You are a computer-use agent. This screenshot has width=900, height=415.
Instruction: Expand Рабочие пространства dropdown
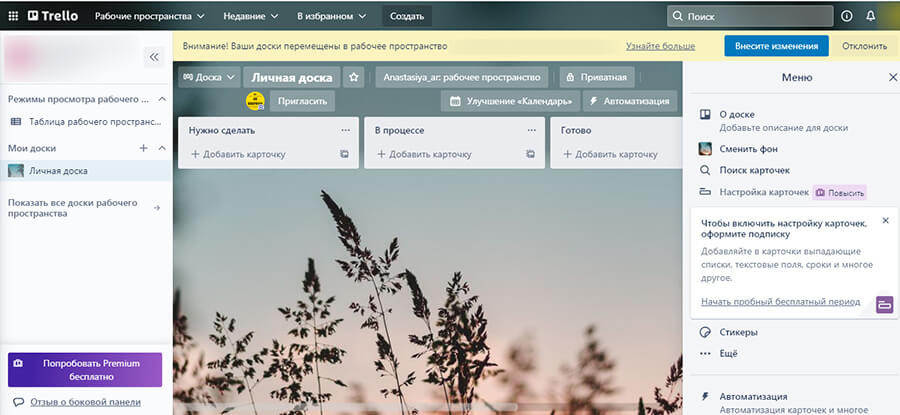149,16
